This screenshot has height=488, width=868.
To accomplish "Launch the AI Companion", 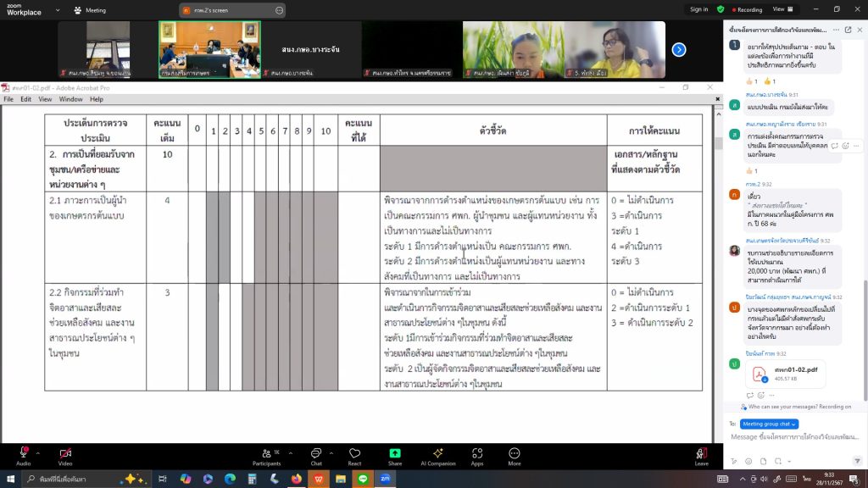I will (x=437, y=453).
